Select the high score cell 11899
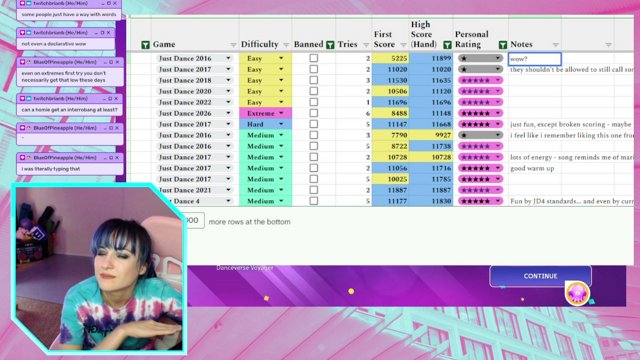The image size is (640, 360). coord(431,58)
